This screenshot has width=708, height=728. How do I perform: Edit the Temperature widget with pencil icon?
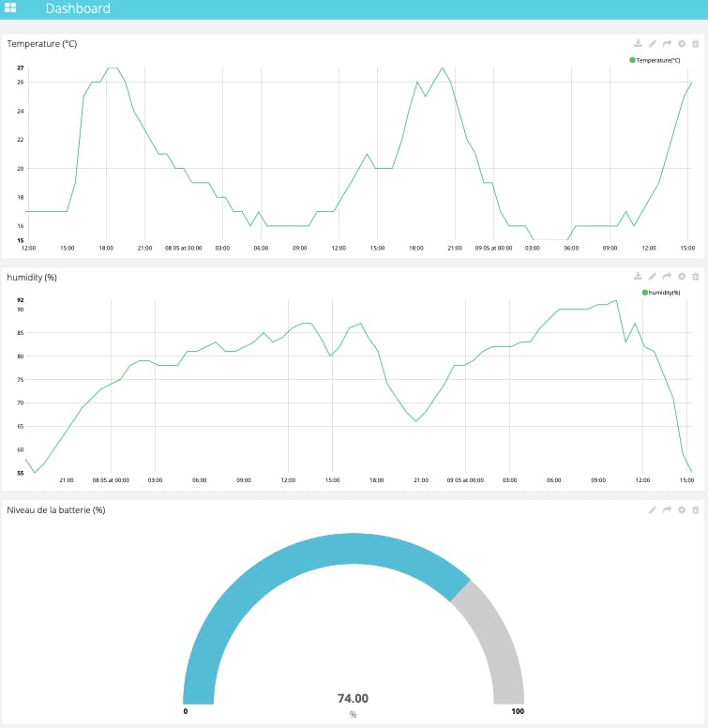pyautogui.click(x=653, y=44)
